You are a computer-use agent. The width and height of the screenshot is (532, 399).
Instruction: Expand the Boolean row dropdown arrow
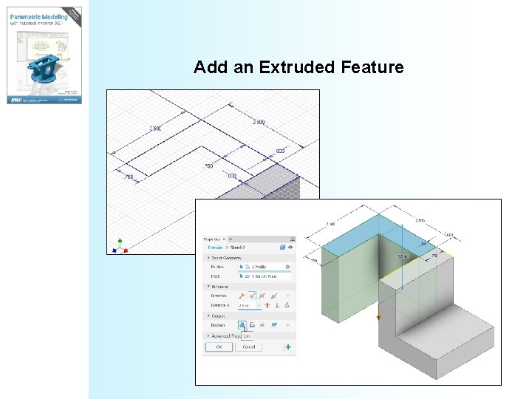(x=287, y=325)
